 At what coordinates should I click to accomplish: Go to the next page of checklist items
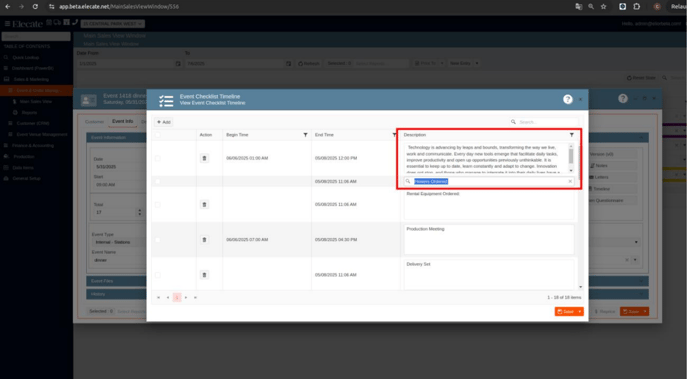(x=186, y=297)
